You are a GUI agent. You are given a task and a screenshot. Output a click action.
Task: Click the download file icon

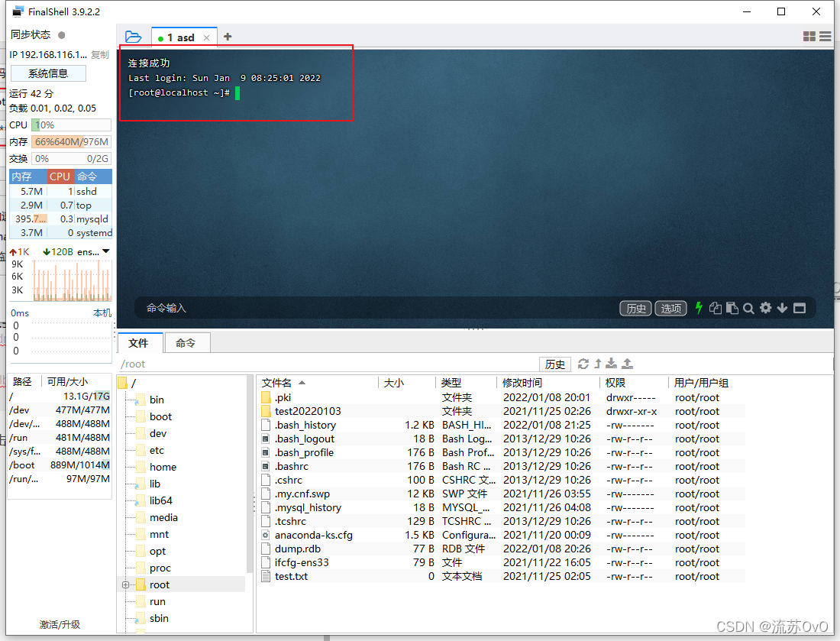611,364
